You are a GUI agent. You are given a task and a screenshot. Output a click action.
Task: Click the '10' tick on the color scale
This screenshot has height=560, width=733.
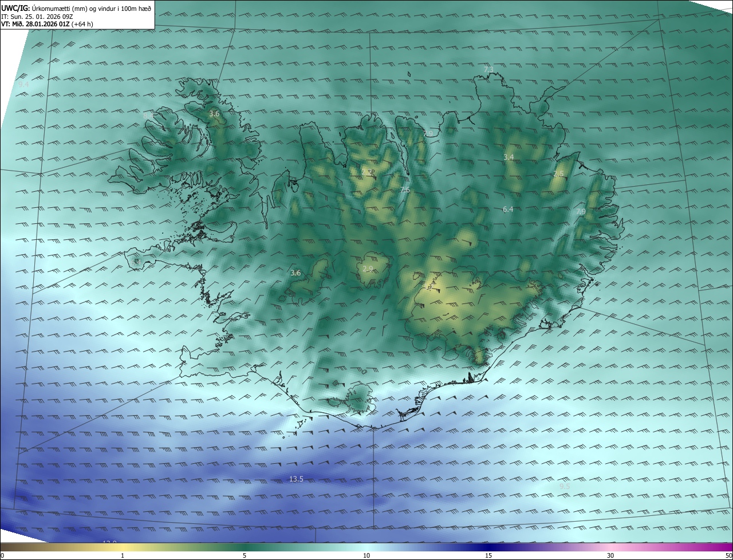[366, 555]
